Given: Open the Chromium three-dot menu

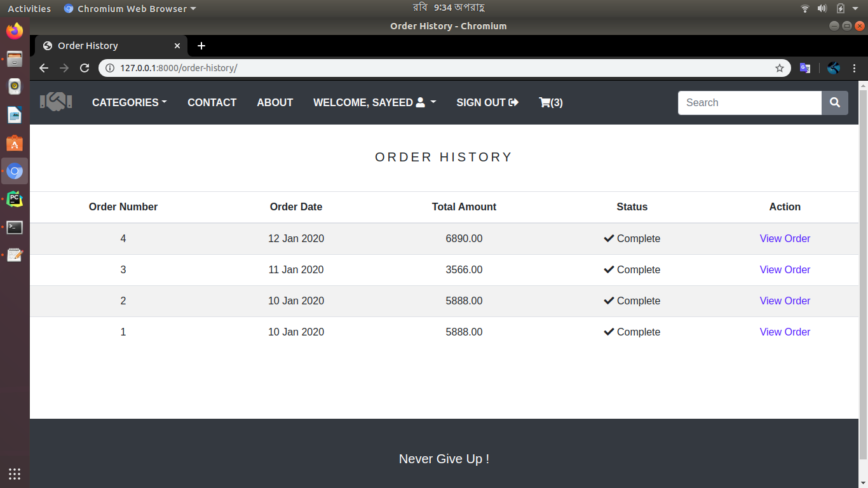Looking at the screenshot, I should pos(855,68).
